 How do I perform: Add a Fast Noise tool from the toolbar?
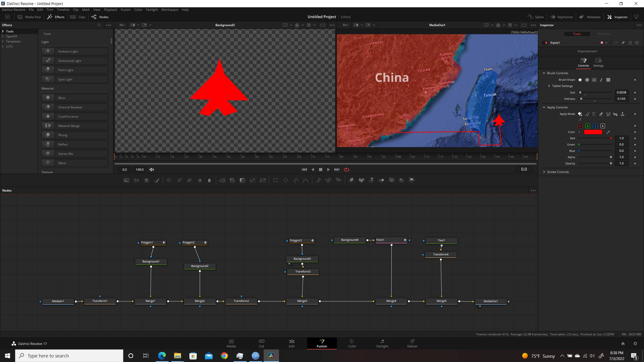(136, 180)
